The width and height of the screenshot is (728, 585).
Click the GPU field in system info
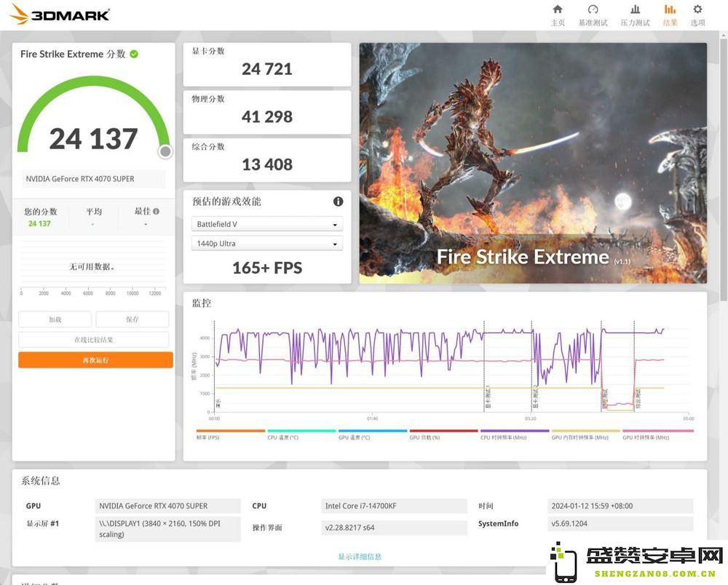click(x=167, y=506)
